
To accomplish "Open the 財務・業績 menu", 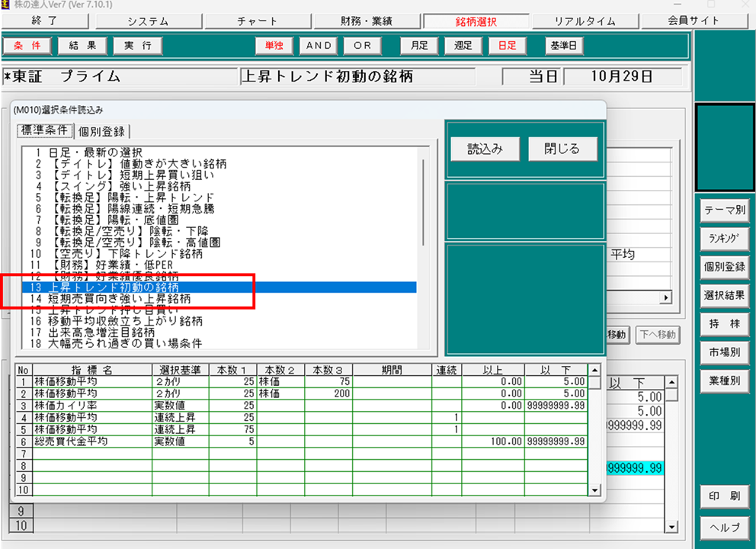I will (x=367, y=21).
